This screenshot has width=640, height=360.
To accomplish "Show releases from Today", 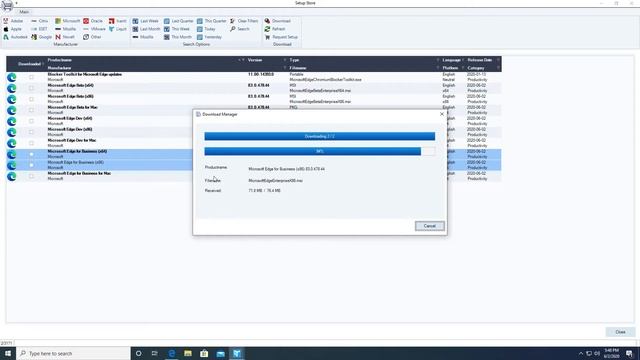I will (x=206, y=29).
